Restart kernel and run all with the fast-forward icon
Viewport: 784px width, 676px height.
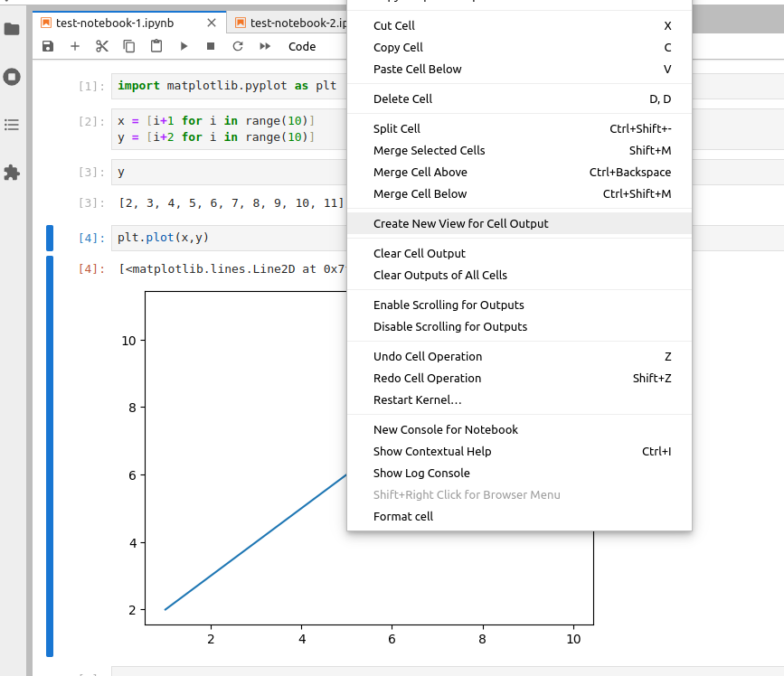265,46
